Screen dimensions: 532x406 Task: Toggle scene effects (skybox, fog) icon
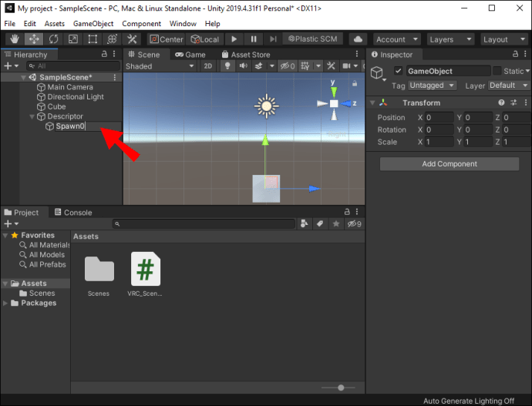pos(259,66)
